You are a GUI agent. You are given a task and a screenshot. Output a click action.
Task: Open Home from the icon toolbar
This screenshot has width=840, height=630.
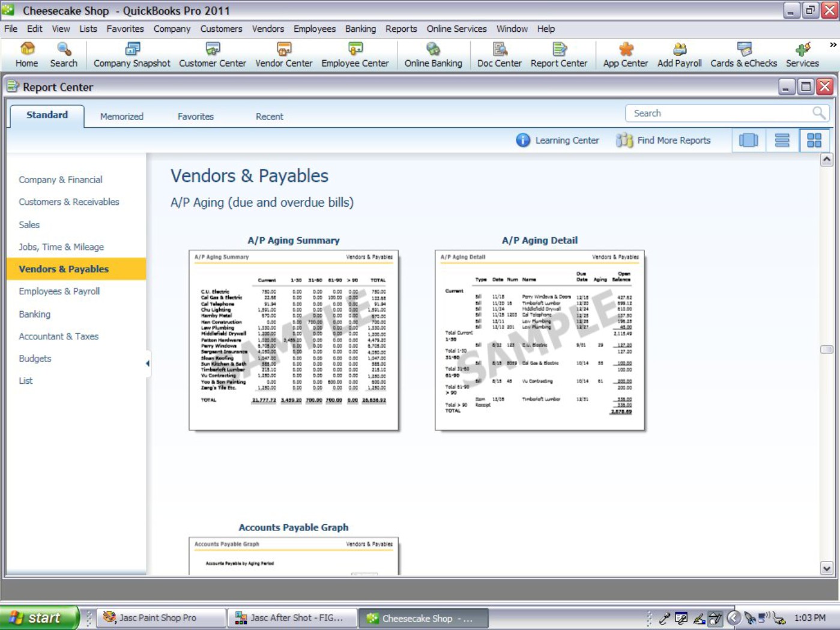[26, 55]
